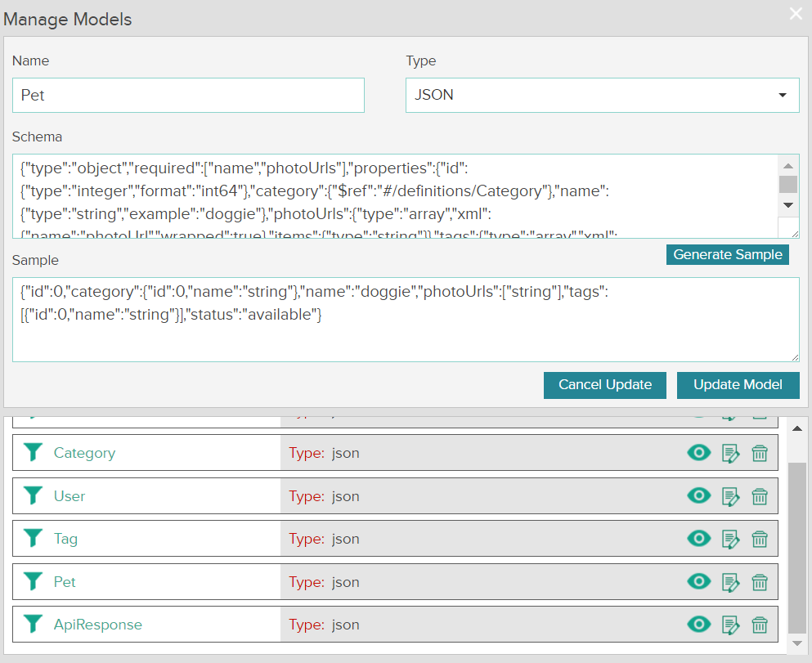Click the edit icon for ApiResponse model
The image size is (812, 663).
pos(730,625)
